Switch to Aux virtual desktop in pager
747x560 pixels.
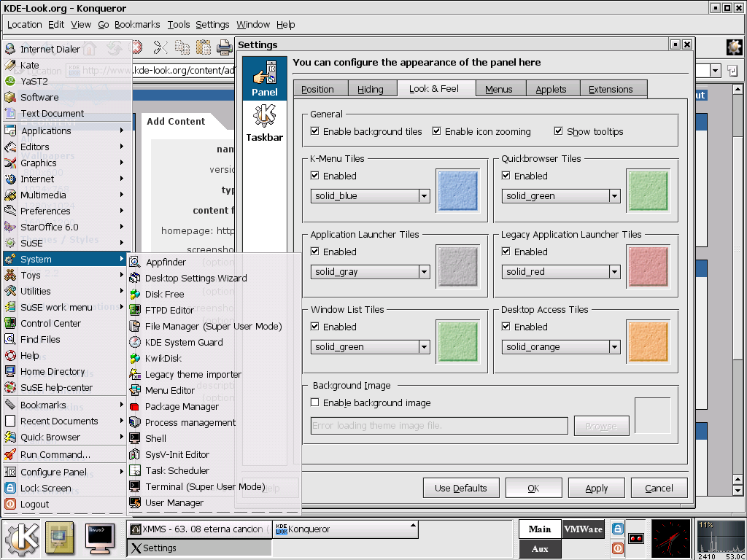[x=540, y=548]
